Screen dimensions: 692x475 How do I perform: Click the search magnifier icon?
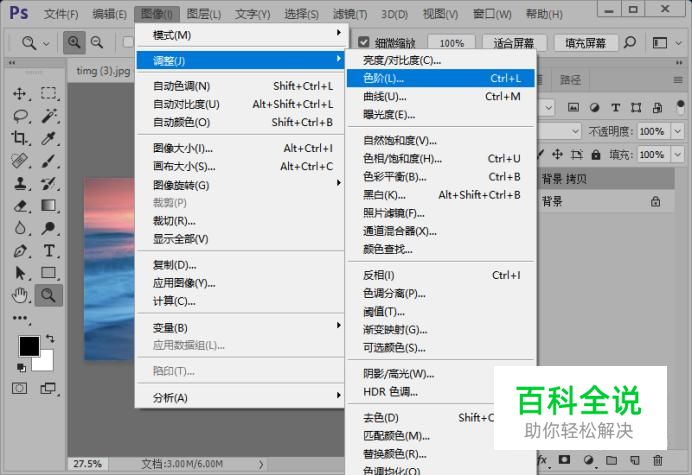point(630,42)
